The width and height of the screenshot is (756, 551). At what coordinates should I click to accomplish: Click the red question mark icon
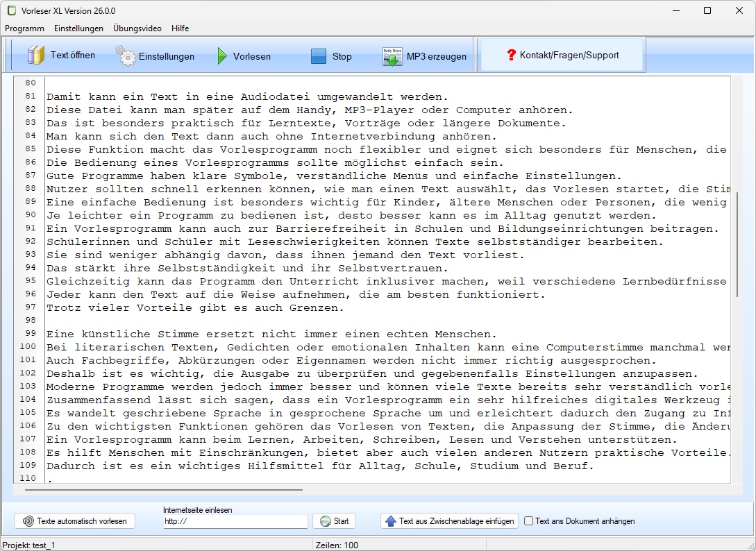[x=512, y=55]
